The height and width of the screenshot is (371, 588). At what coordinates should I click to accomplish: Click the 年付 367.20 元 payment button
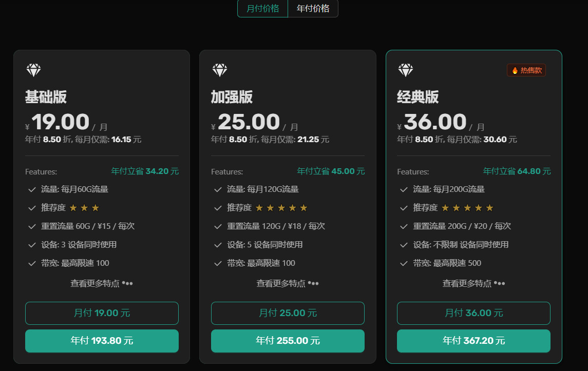473,341
